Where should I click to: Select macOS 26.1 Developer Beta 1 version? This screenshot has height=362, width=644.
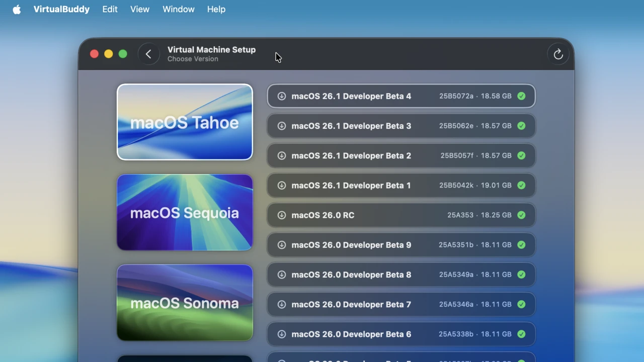click(x=401, y=185)
